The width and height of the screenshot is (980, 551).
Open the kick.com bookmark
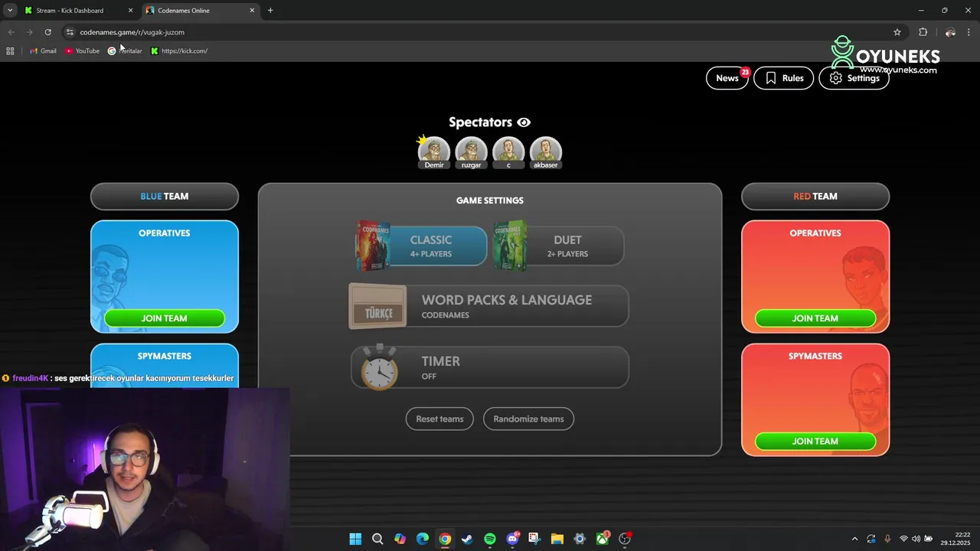tap(179, 51)
